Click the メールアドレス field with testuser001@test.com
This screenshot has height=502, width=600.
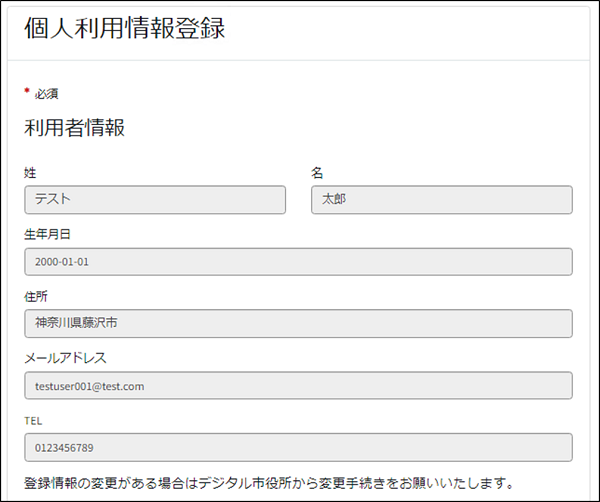click(298, 386)
